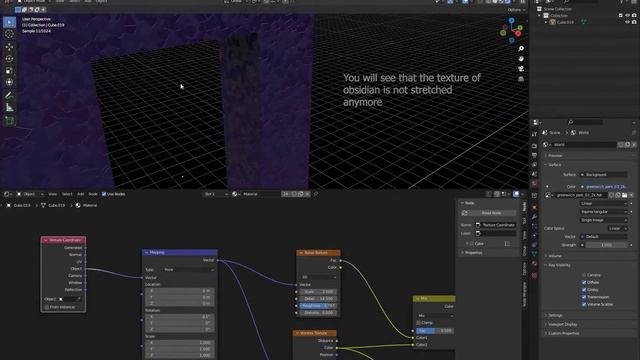Click the Reset Node button
This screenshot has height=360, width=640.
(x=489, y=213)
